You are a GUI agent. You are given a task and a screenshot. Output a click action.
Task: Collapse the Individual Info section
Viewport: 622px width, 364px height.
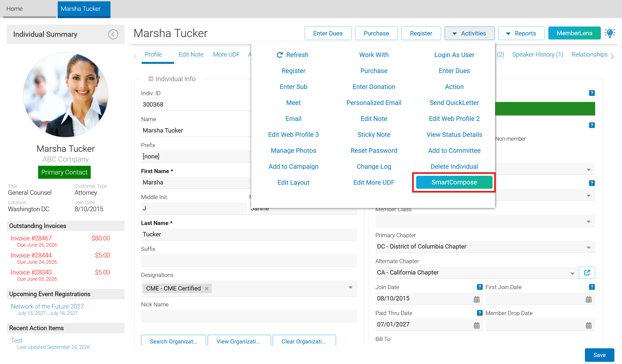click(x=151, y=79)
